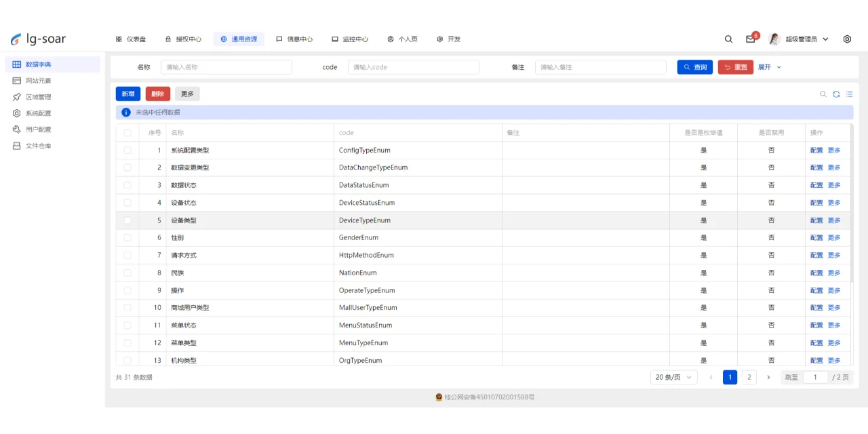Open the 20 条/页 page size dropdown

(x=673, y=377)
